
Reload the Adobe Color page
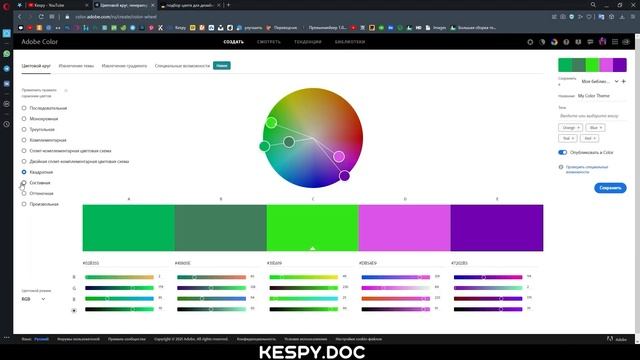[41, 17]
